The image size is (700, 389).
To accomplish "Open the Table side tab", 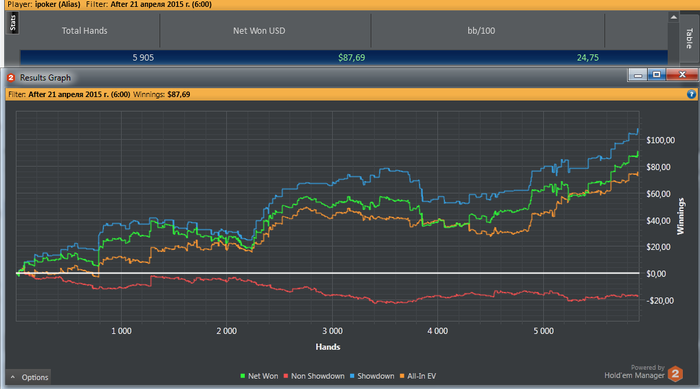I will pyautogui.click(x=689, y=38).
